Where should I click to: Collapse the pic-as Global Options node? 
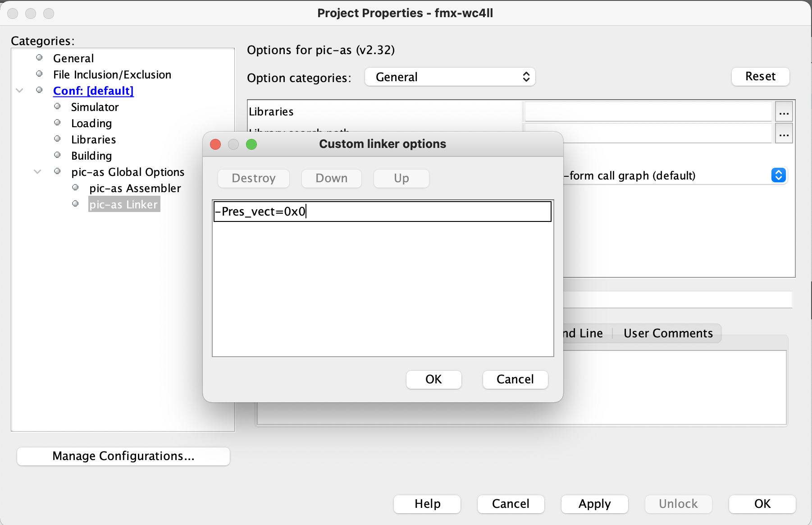(x=38, y=172)
